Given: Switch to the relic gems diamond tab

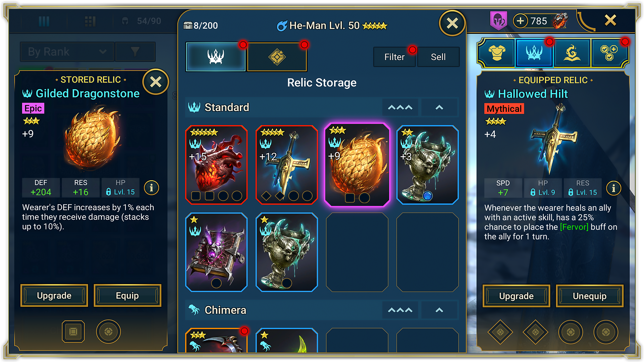Looking at the screenshot, I should click(277, 57).
